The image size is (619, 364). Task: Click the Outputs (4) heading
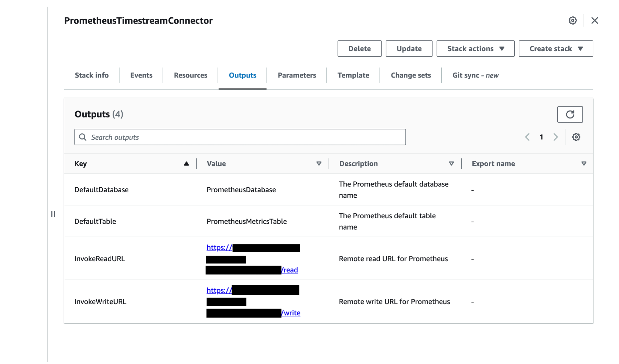click(x=99, y=114)
